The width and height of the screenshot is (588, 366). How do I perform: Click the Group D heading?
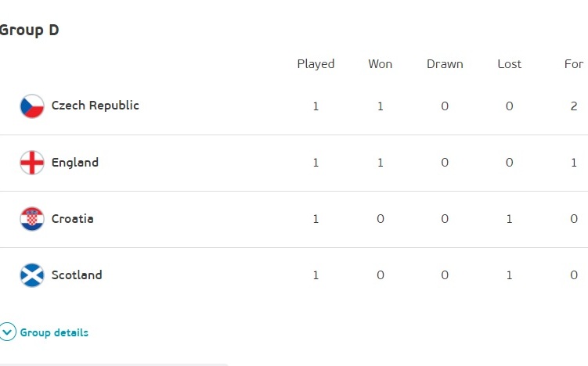click(29, 30)
